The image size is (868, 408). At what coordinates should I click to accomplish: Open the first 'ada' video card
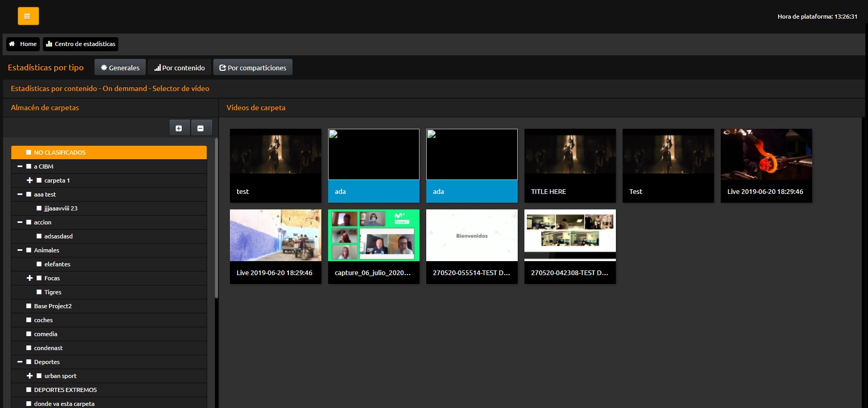tap(374, 165)
